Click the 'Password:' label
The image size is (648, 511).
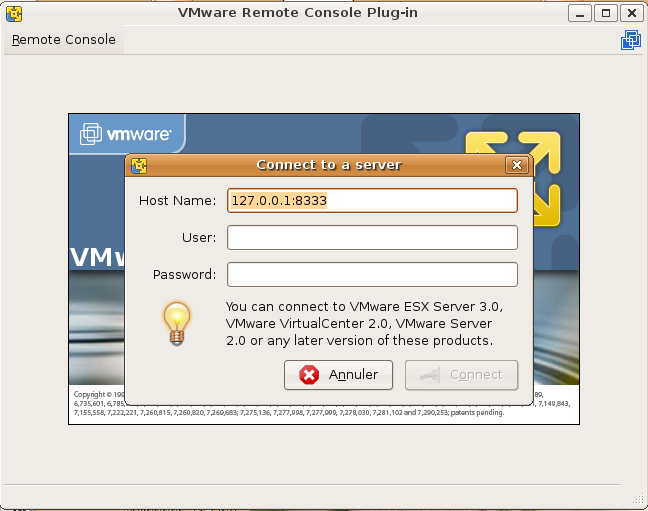coord(184,275)
